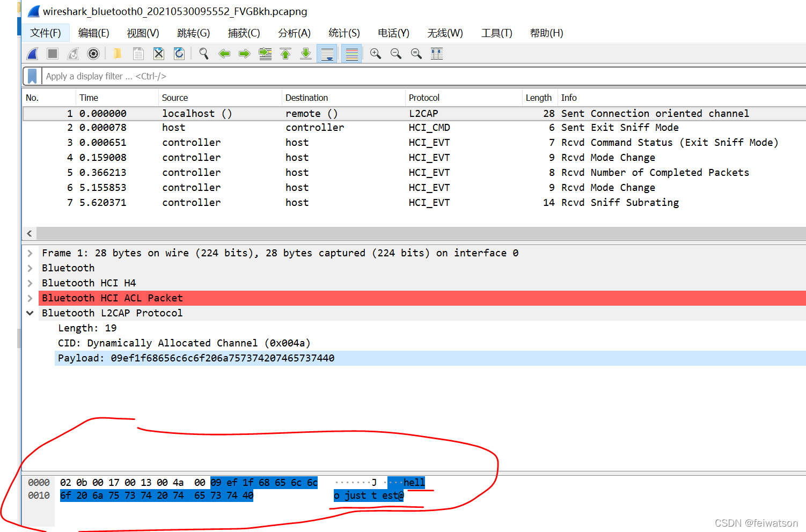Screen dimensions: 806x532
Task: Zoom in on packet text
Action: (376, 54)
